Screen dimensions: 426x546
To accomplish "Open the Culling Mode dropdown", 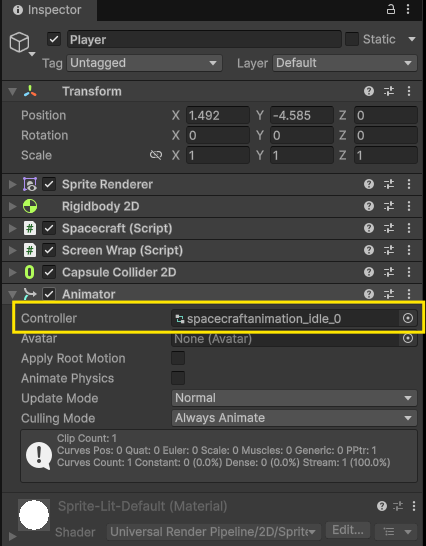I will coord(294,418).
